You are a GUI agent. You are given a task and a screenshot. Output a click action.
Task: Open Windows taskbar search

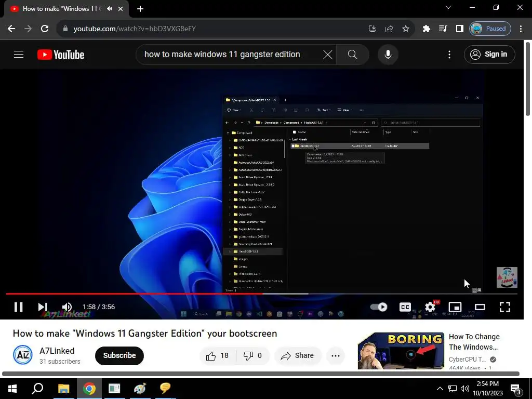point(37,389)
